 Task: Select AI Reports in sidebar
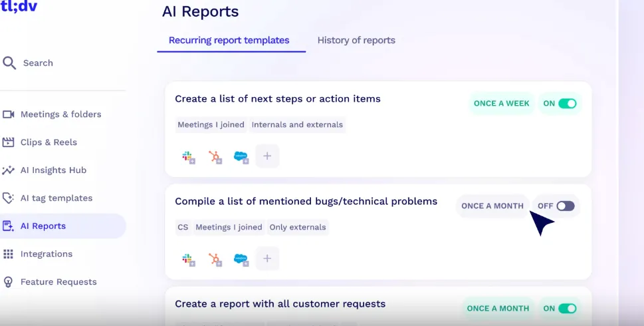(63, 226)
